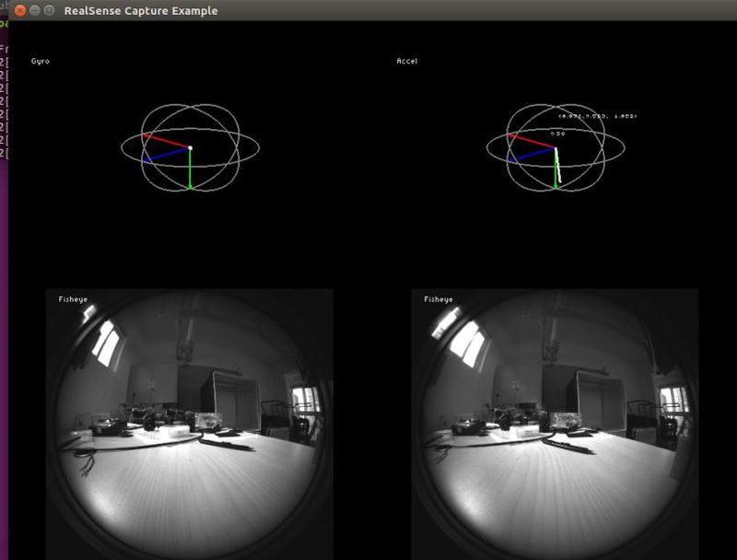
Task: Maximize the RealSense Capture Example window
Action: 49,10
